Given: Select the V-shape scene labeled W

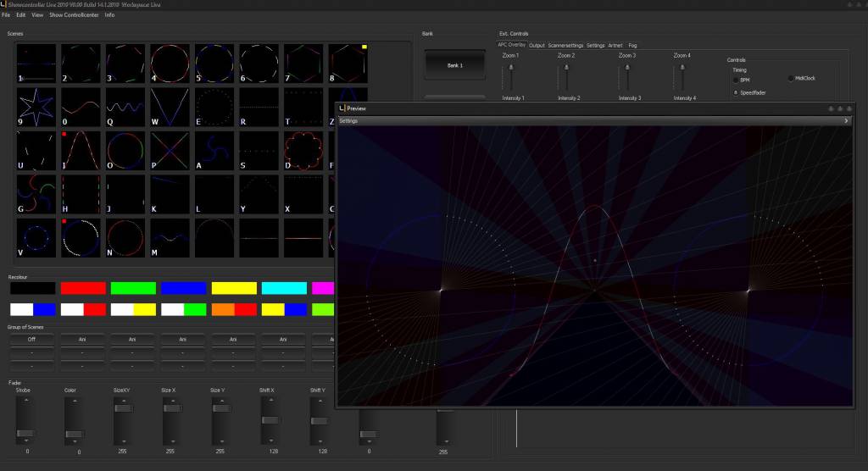Looking at the screenshot, I should (x=170, y=107).
